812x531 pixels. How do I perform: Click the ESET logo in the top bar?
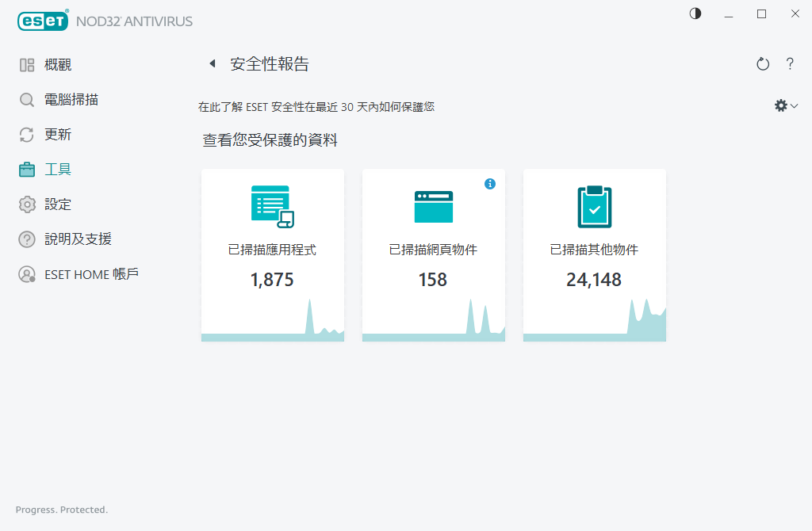click(x=43, y=21)
